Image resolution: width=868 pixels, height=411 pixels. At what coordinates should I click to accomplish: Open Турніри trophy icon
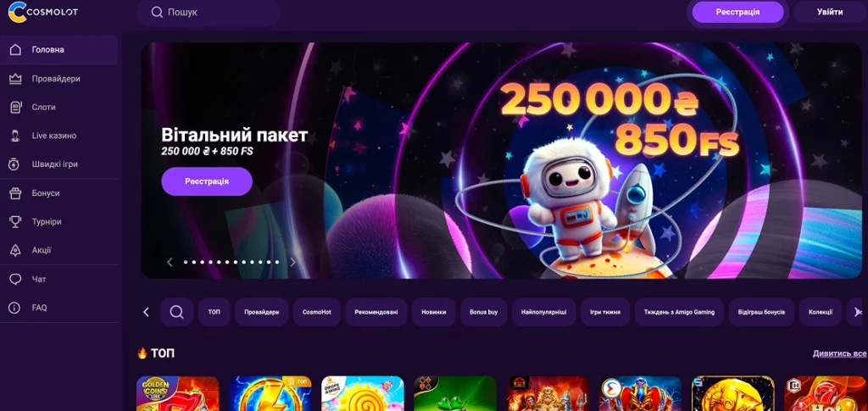(15, 222)
